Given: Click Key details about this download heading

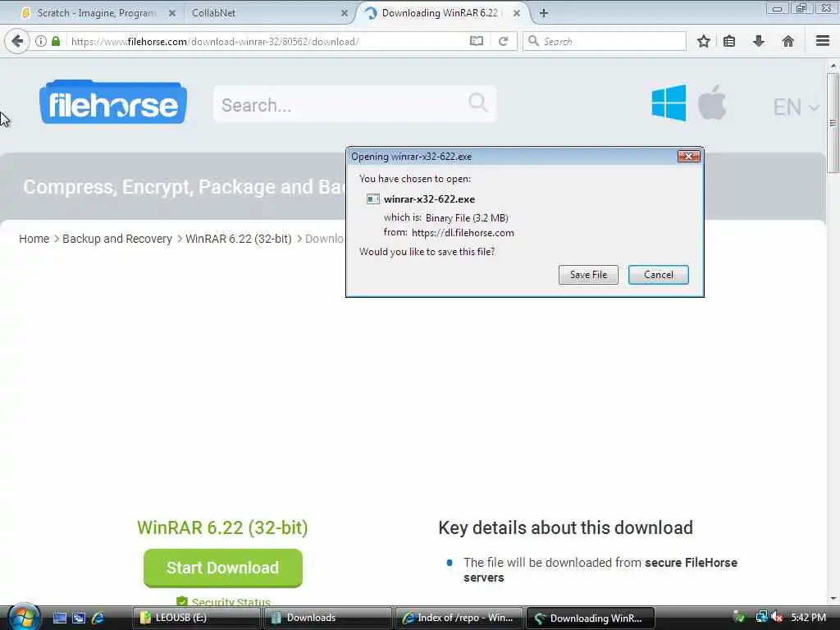Looking at the screenshot, I should pyautogui.click(x=566, y=527).
